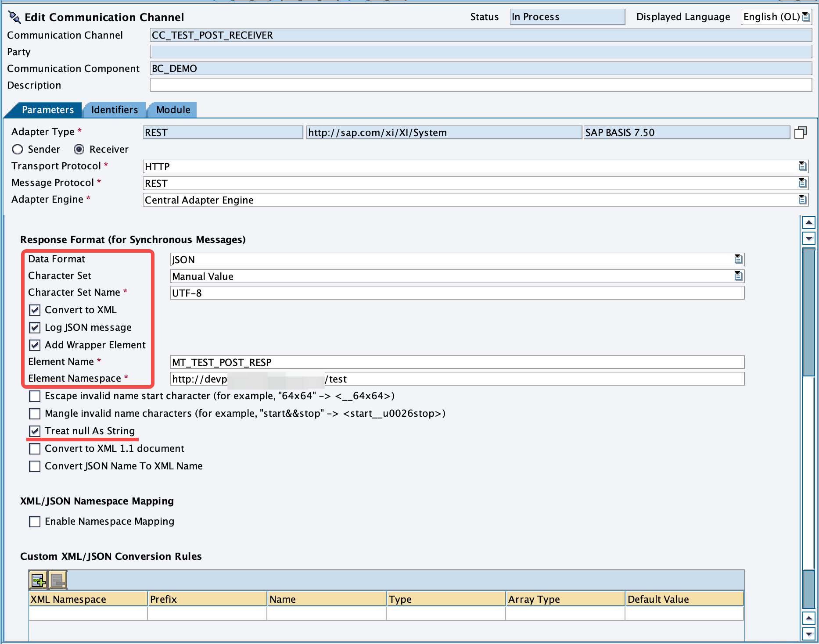Enable Convert to XML 1.1 document
Image resolution: width=819 pixels, height=644 pixels.
pos(35,449)
